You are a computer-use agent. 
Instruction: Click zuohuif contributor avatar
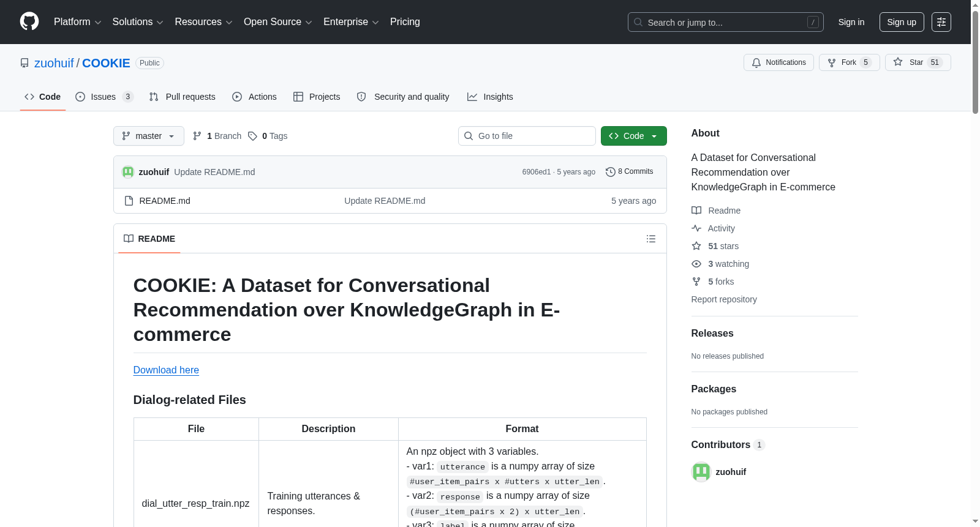click(x=701, y=472)
